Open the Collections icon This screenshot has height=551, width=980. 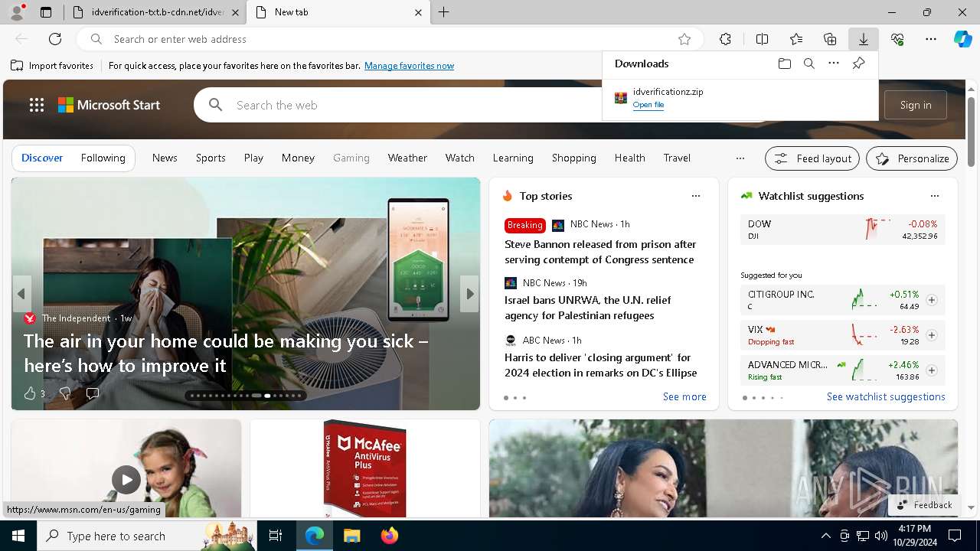(830, 39)
